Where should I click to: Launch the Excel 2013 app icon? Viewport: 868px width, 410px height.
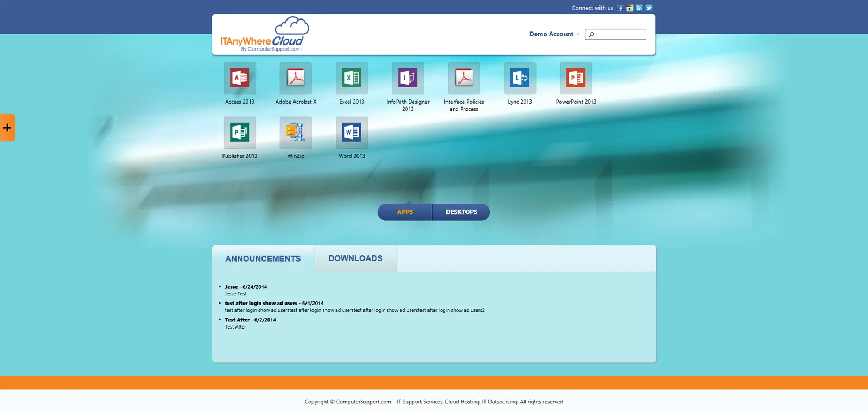point(352,78)
